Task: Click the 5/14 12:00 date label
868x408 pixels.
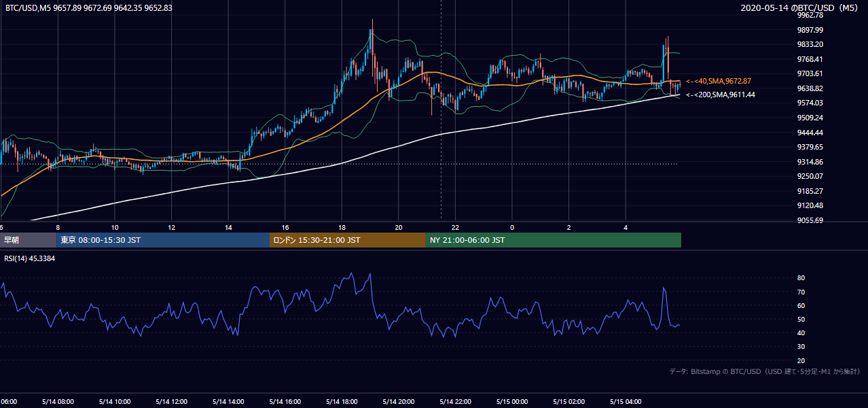Action: [x=172, y=402]
